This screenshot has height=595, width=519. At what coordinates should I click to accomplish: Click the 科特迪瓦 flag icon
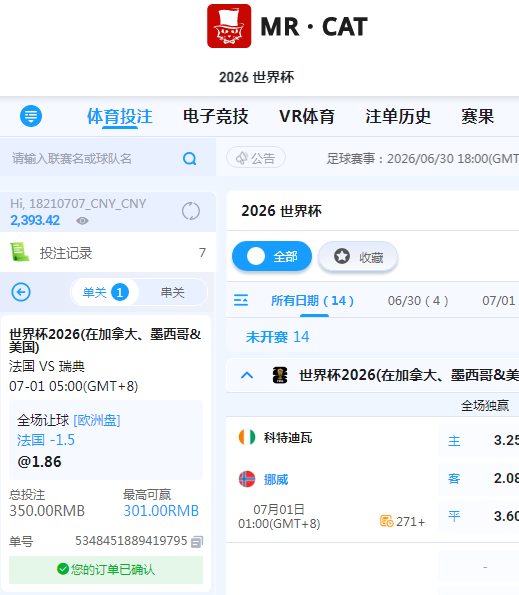[247, 437]
